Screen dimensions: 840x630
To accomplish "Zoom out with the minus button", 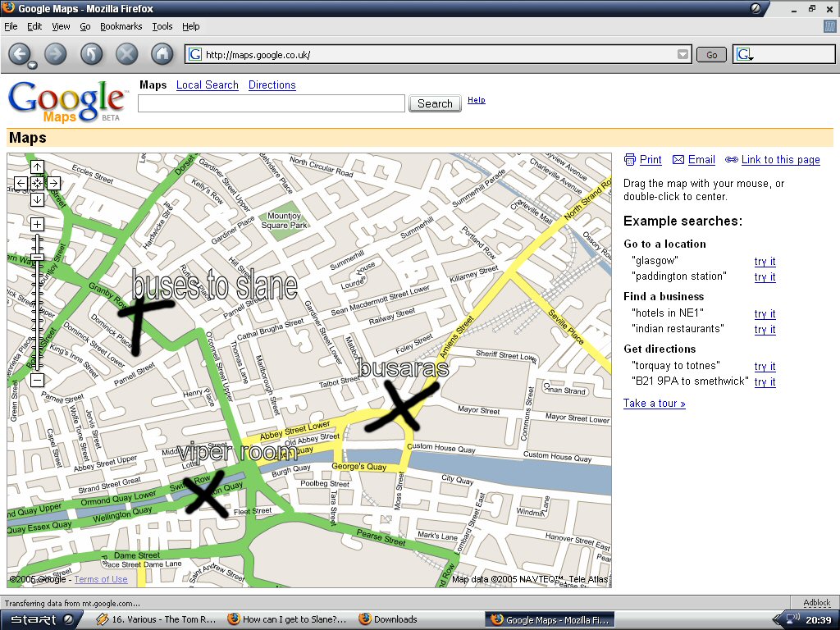I will pyautogui.click(x=37, y=381).
